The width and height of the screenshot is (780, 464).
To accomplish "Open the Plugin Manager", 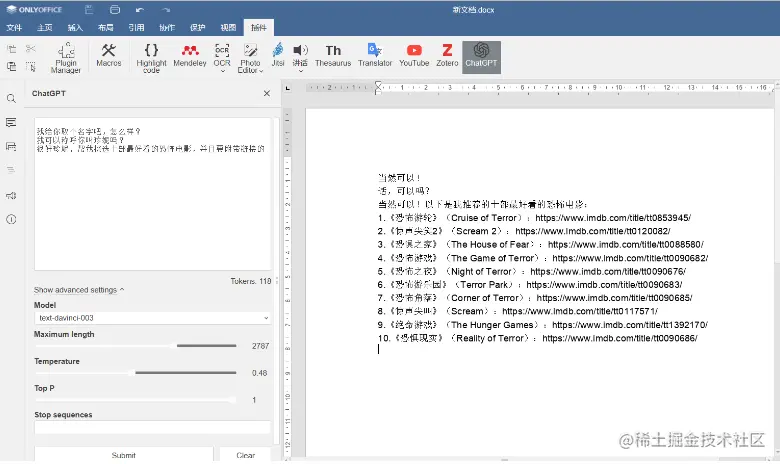I will pos(66,58).
